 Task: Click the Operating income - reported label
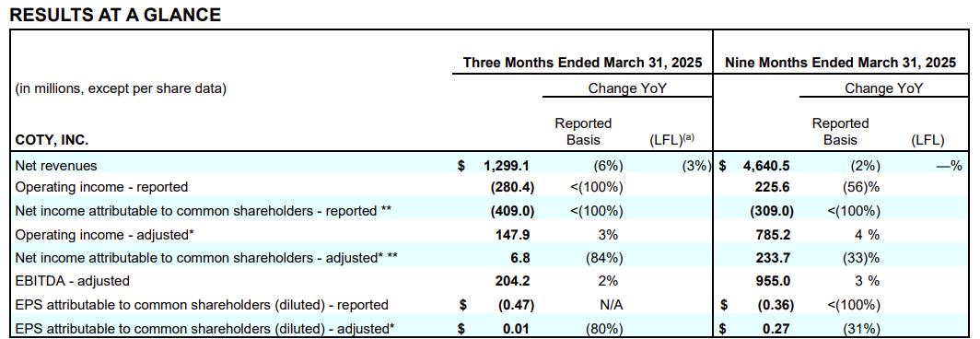tap(101, 186)
